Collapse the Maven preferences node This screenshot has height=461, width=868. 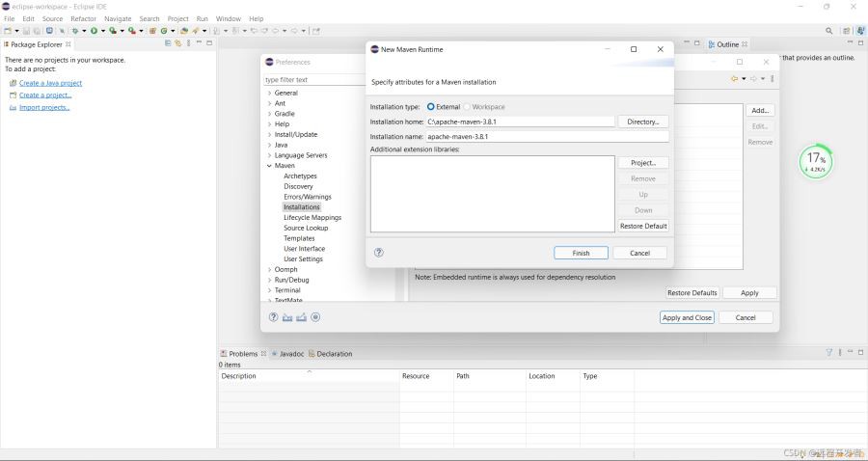click(x=270, y=166)
